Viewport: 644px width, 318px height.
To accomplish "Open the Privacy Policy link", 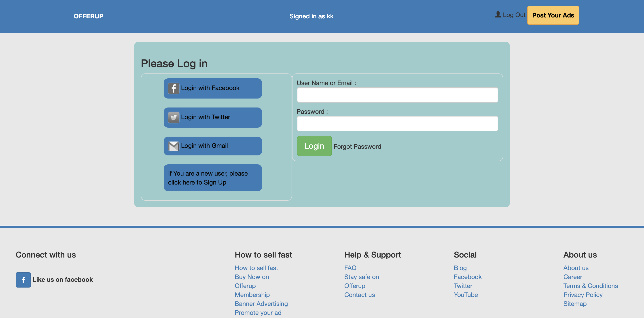I will [x=583, y=295].
